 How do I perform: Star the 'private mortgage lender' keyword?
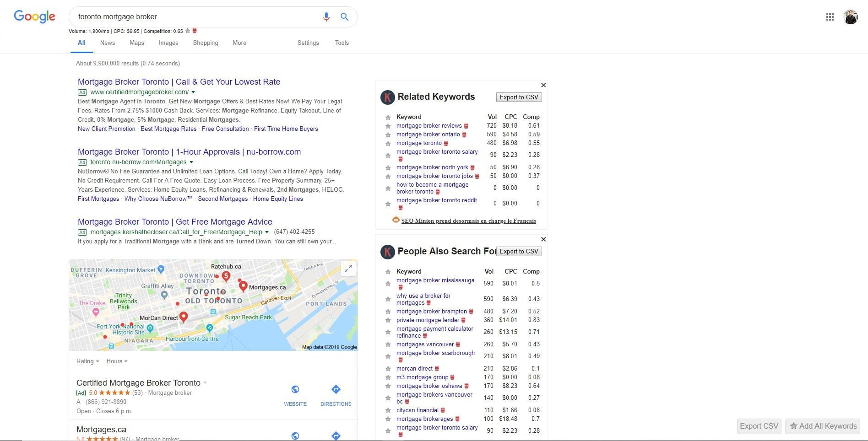(x=388, y=321)
